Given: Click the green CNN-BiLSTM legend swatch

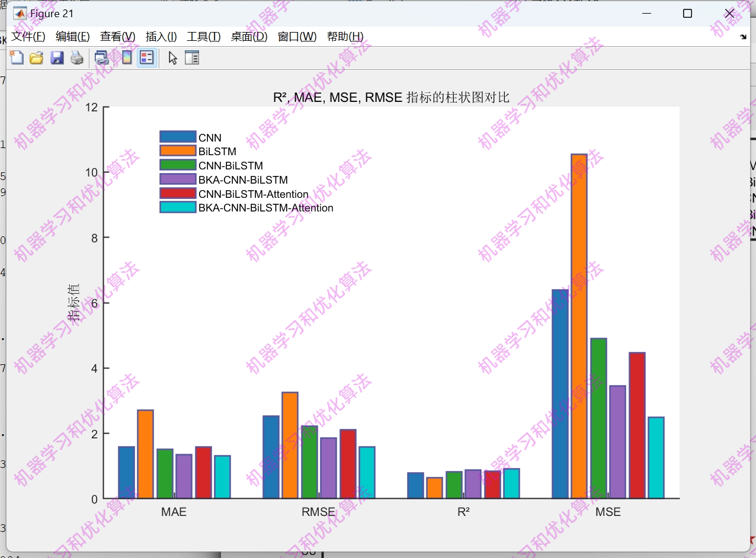Looking at the screenshot, I should 178,165.
